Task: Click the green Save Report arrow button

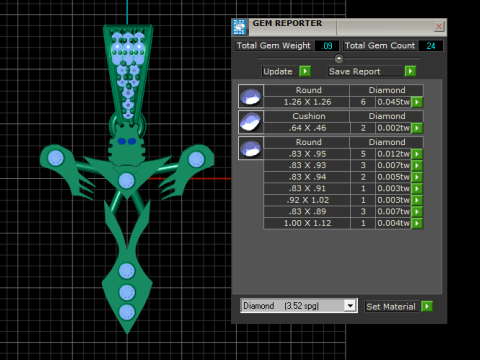Action: click(x=410, y=71)
